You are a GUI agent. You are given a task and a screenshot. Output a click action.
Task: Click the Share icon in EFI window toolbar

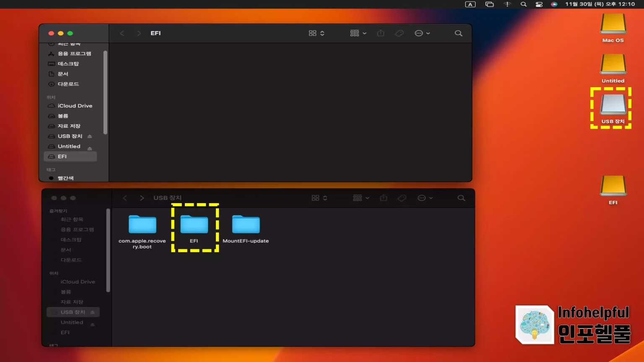(x=381, y=33)
